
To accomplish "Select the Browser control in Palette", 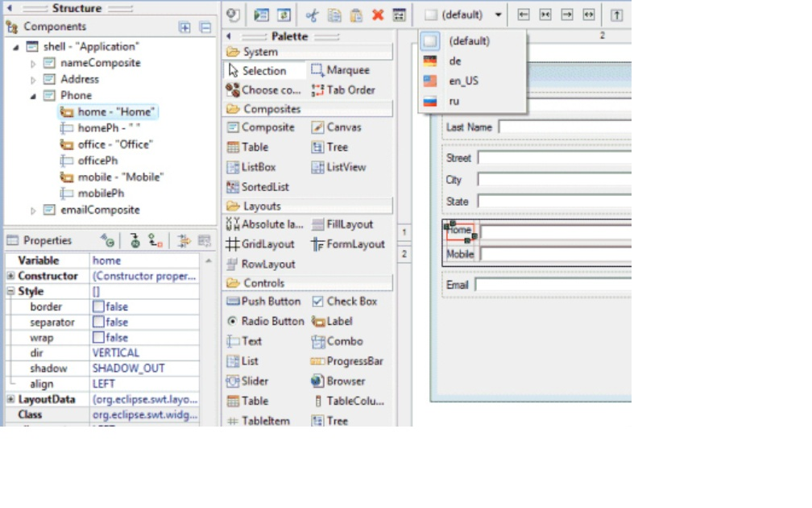I will point(338,381).
